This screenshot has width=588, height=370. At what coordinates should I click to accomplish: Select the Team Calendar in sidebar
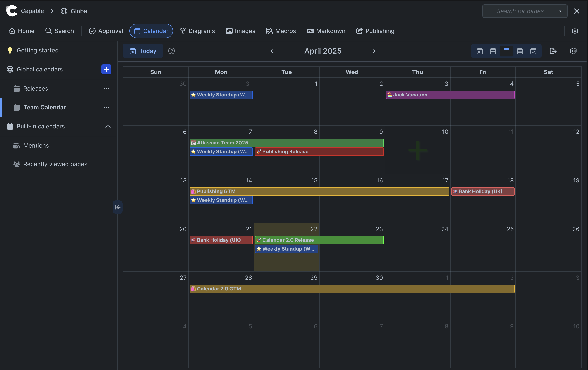45,107
